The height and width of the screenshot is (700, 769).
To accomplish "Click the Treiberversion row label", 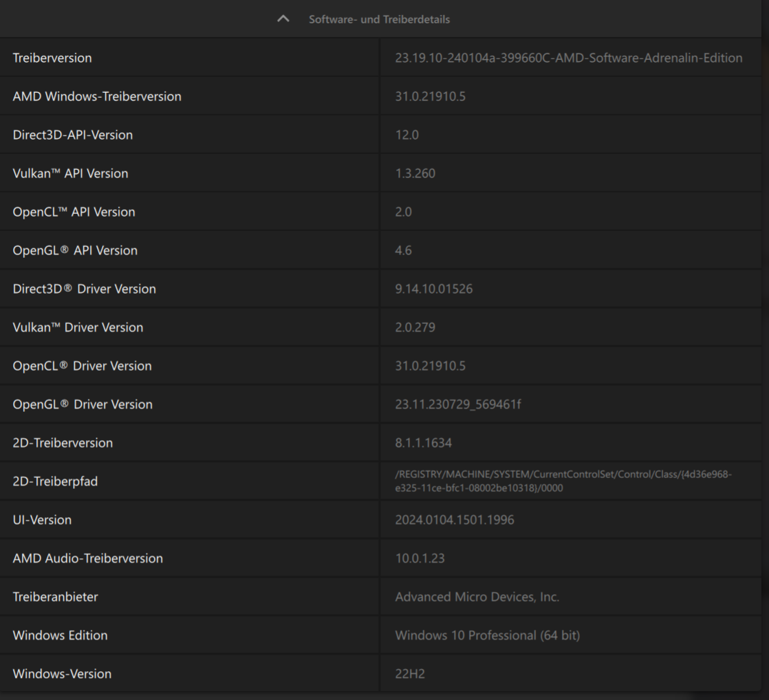I will (52, 58).
